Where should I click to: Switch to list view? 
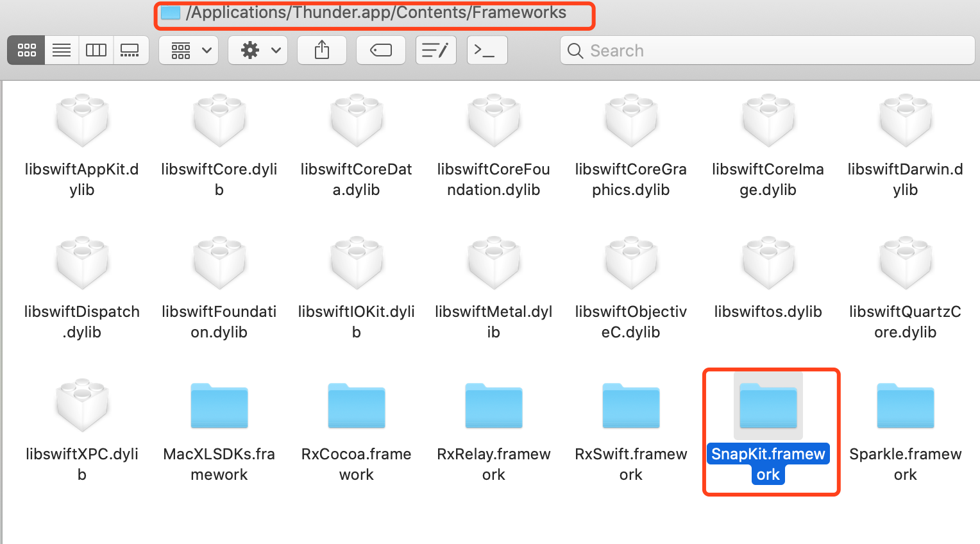[x=61, y=49]
